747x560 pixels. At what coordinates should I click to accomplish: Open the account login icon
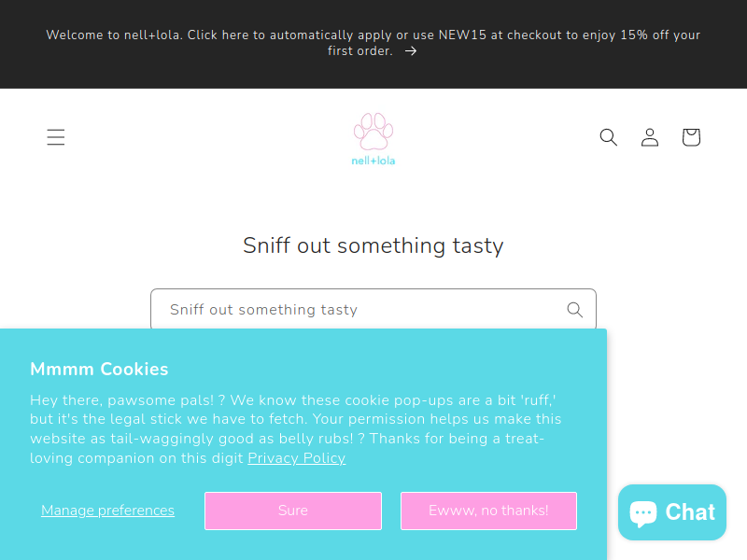point(650,137)
